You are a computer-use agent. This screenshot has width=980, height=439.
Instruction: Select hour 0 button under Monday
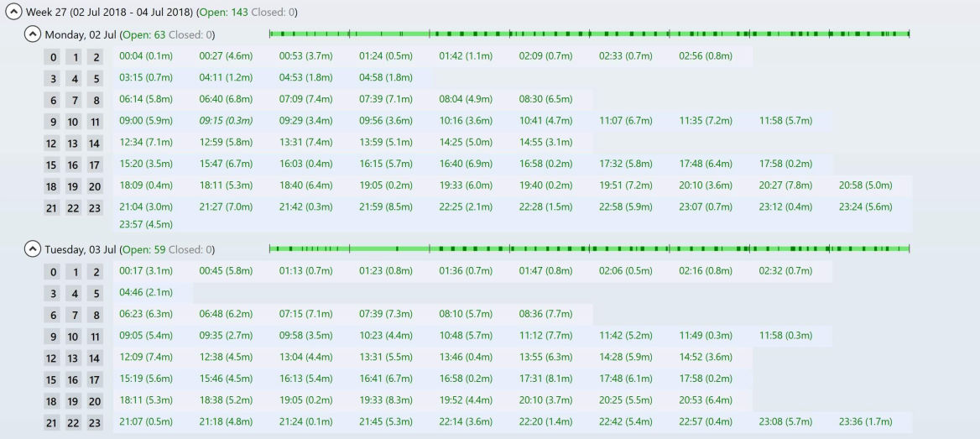(x=53, y=58)
